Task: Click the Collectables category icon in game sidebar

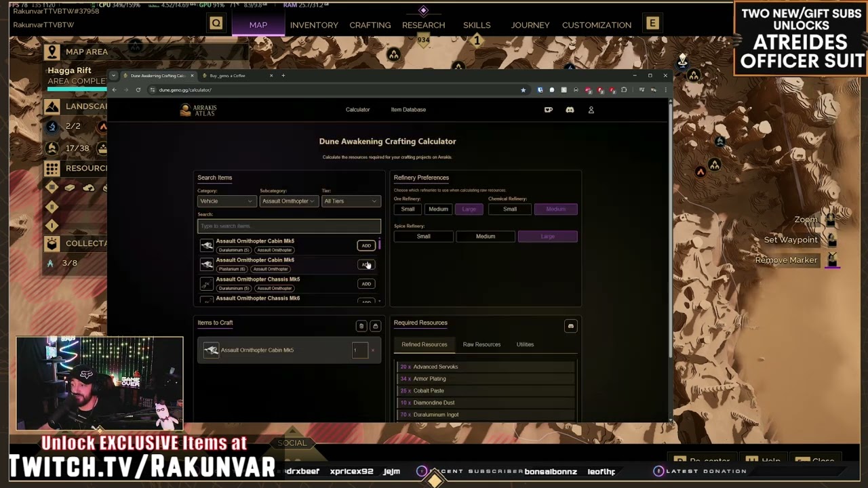Action: (x=52, y=243)
